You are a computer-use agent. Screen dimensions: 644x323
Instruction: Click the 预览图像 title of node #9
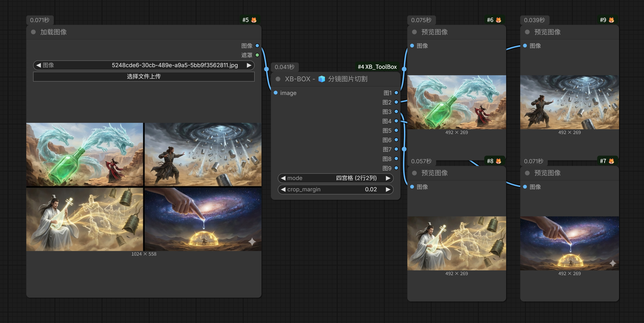tap(547, 32)
